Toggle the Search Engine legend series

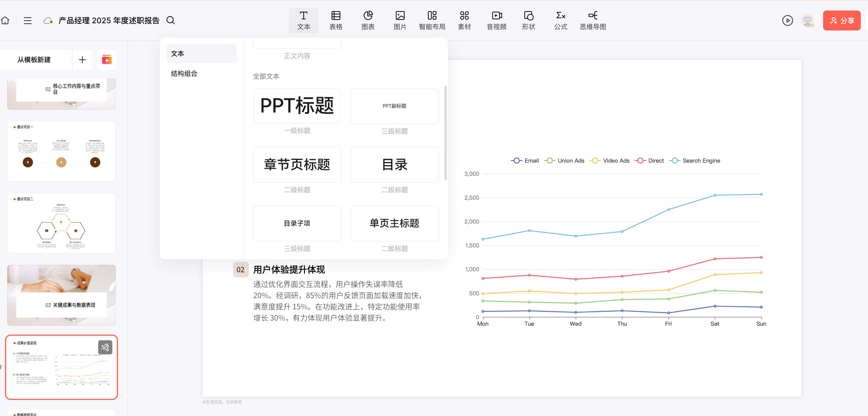click(x=694, y=161)
